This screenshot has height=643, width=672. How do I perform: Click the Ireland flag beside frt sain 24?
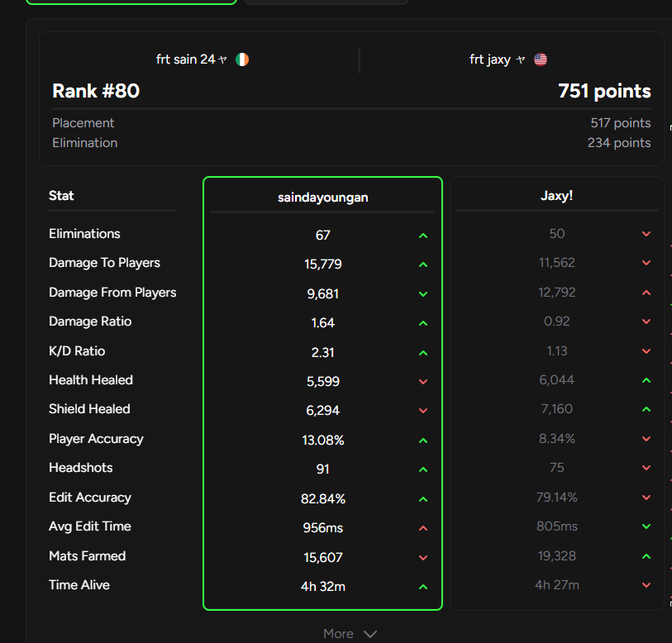(x=242, y=60)
